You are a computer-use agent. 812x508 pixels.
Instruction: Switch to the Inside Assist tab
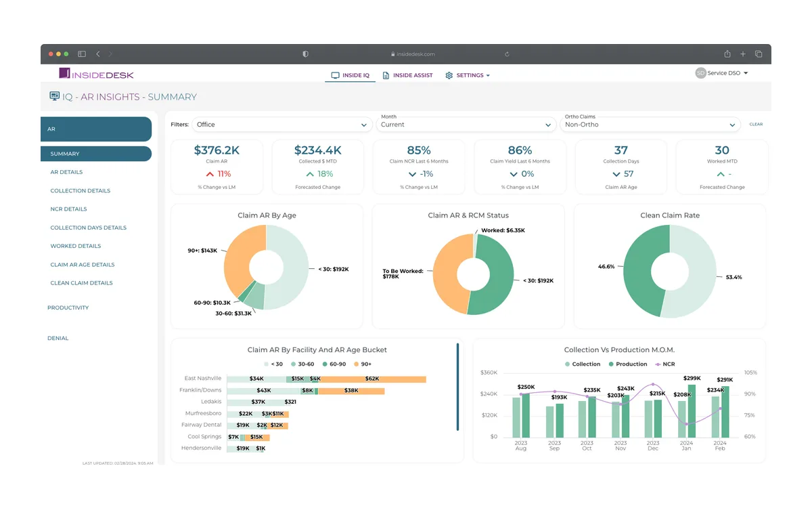click(407, 75)
